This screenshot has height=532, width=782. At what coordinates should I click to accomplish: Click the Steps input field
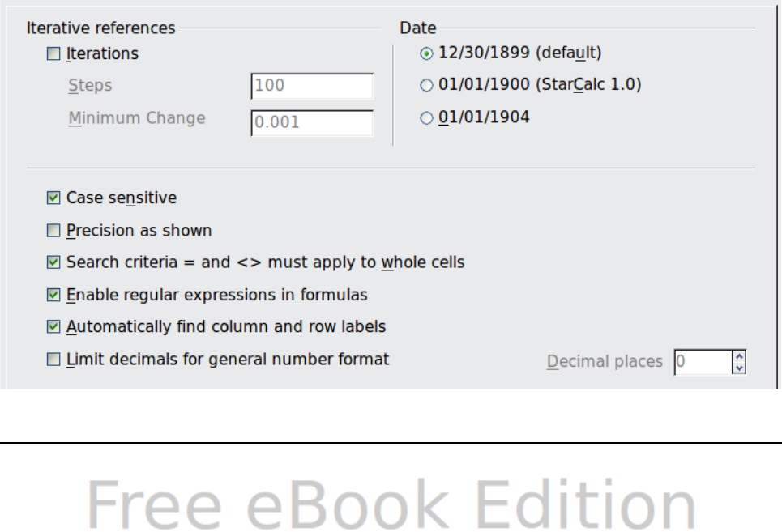312,86
